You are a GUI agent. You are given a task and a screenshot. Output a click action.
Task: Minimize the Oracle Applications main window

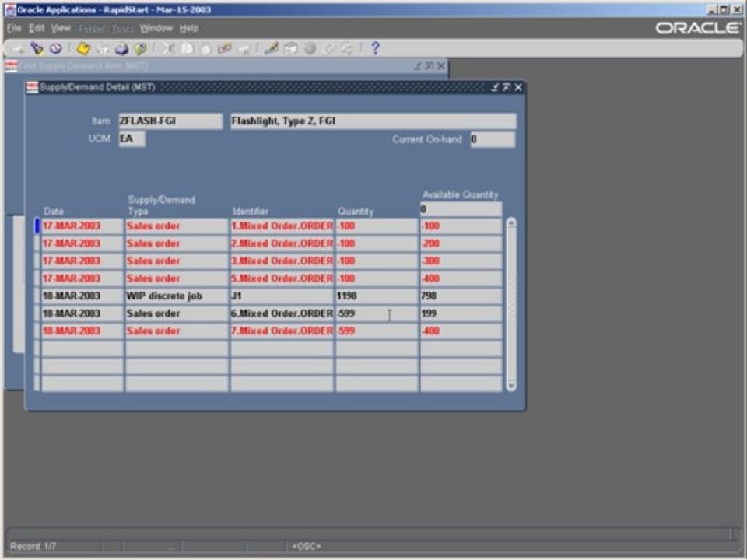(711, 9)
